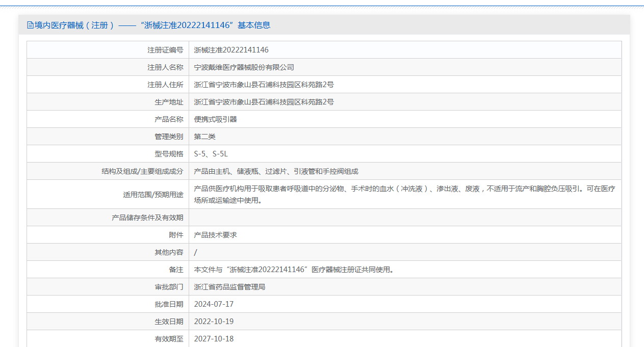Click the 有效期至 label
The image size is (644, 347).
coord(169,339)
